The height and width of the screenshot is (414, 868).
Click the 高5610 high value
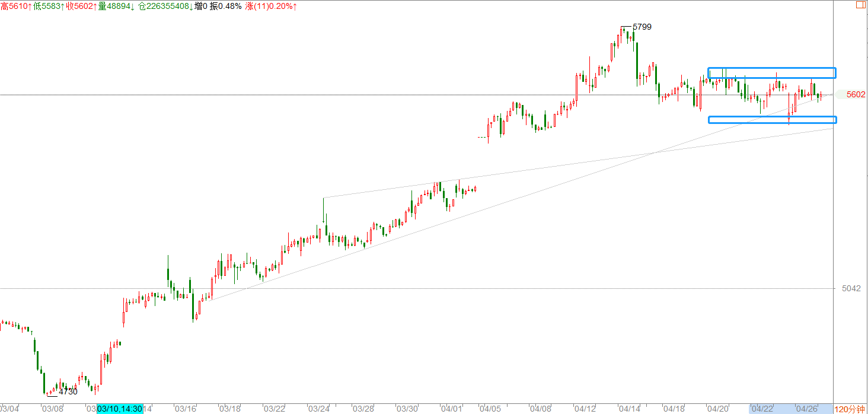click(x=15, y=5)
